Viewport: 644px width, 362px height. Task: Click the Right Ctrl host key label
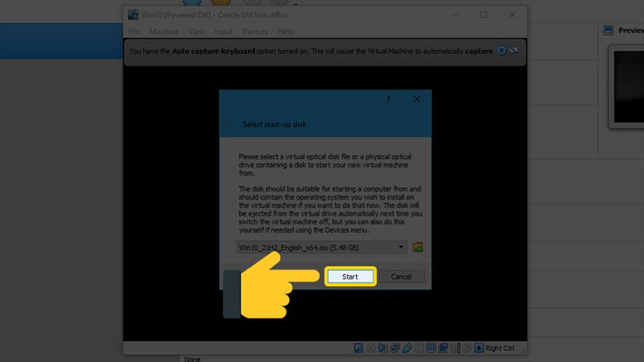[x=500, y=348]
